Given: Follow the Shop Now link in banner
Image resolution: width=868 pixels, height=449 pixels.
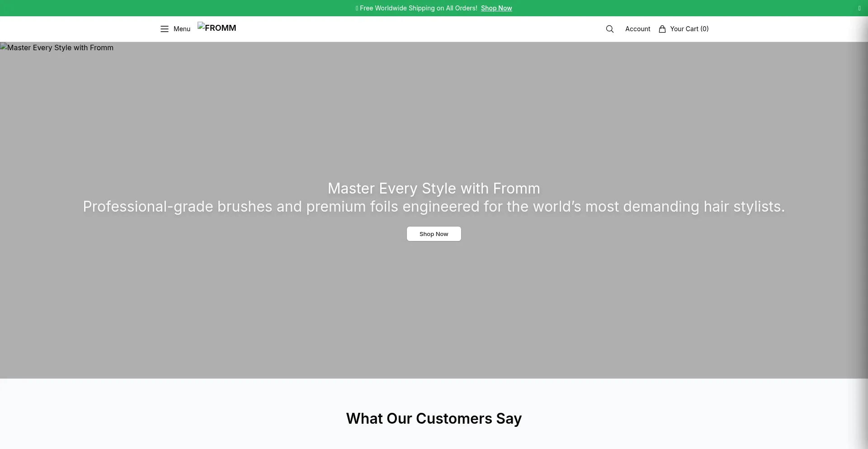Looking at the screenshot, I should [496, 8].
